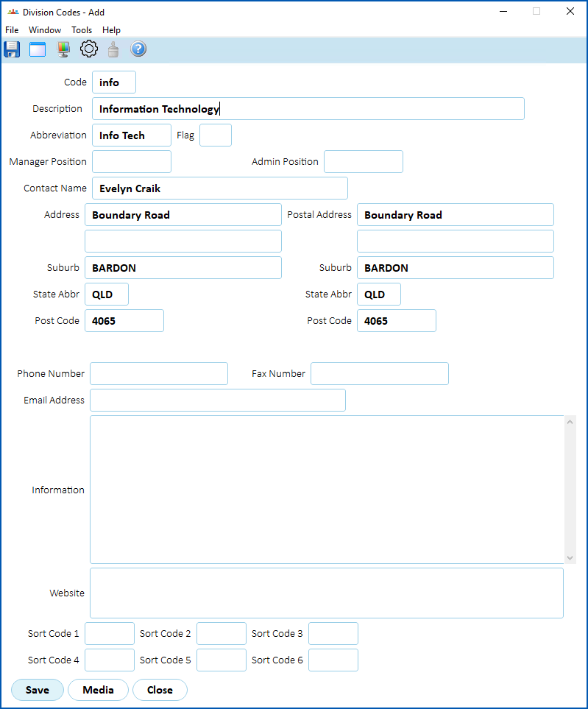Open the Help menu
The height and width of the screenshot is (709, 588).
point(111,30)
